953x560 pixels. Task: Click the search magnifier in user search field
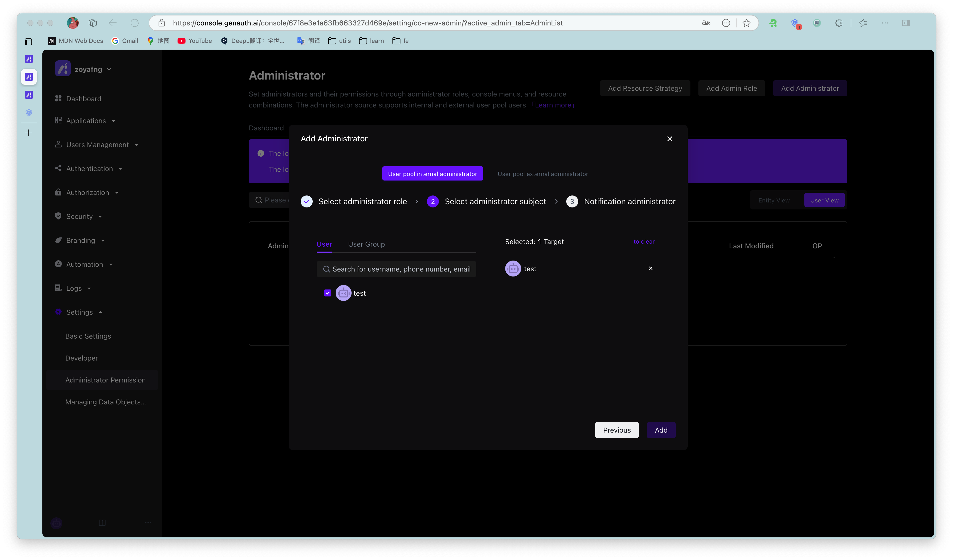click(326, 269)
